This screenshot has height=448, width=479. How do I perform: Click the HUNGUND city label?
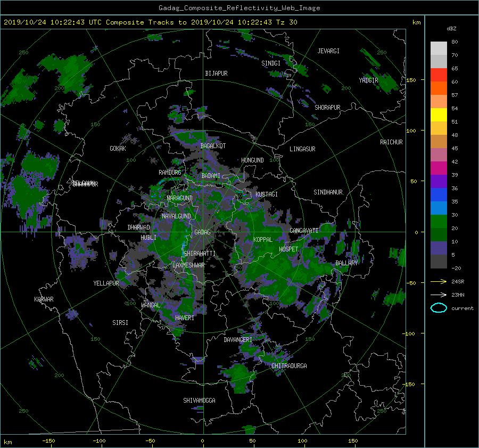coord(252,160)
